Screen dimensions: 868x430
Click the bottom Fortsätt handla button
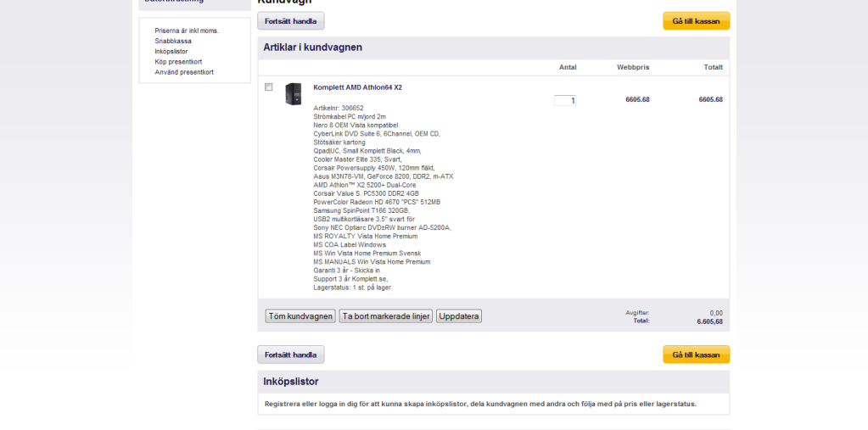(x=290, y=355)
